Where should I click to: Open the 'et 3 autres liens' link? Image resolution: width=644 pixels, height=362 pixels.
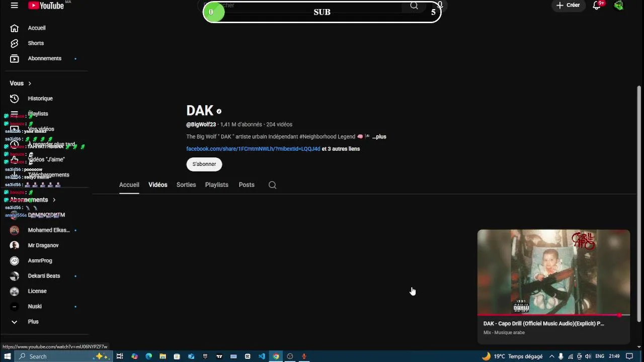coord(341,149)
